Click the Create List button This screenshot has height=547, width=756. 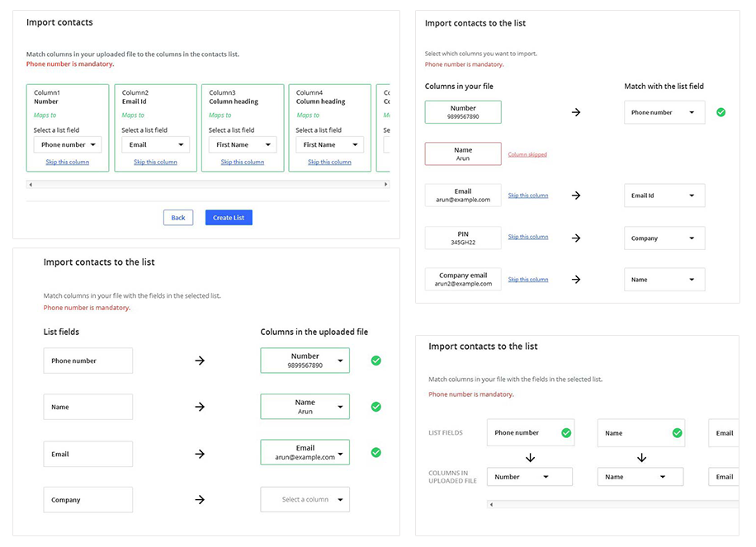click(229, 218)
